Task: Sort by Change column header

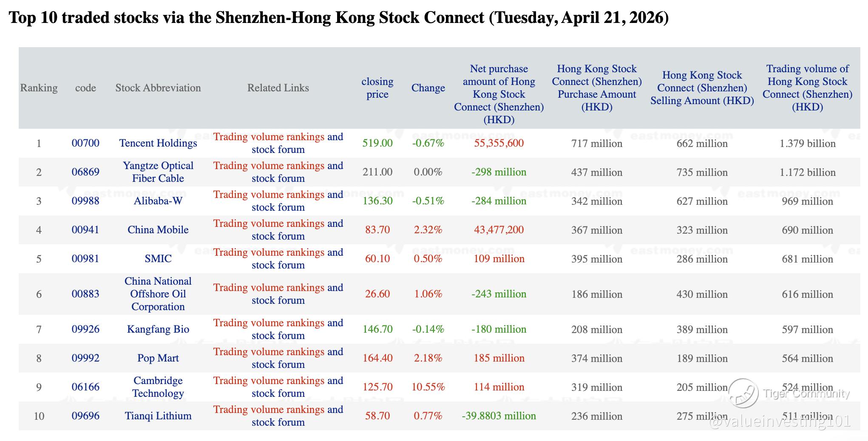Action: tap(428, 88)
